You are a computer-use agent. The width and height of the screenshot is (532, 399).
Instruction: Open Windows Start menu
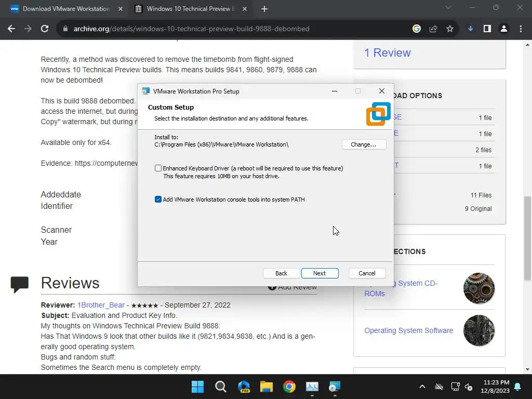197,387
